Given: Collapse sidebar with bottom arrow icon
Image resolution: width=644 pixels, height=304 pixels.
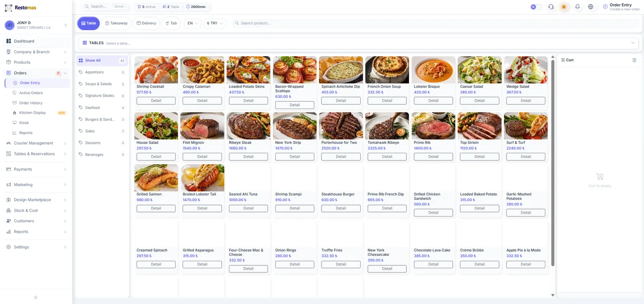Looking at the screenshot, I should (x=36, y=297).
